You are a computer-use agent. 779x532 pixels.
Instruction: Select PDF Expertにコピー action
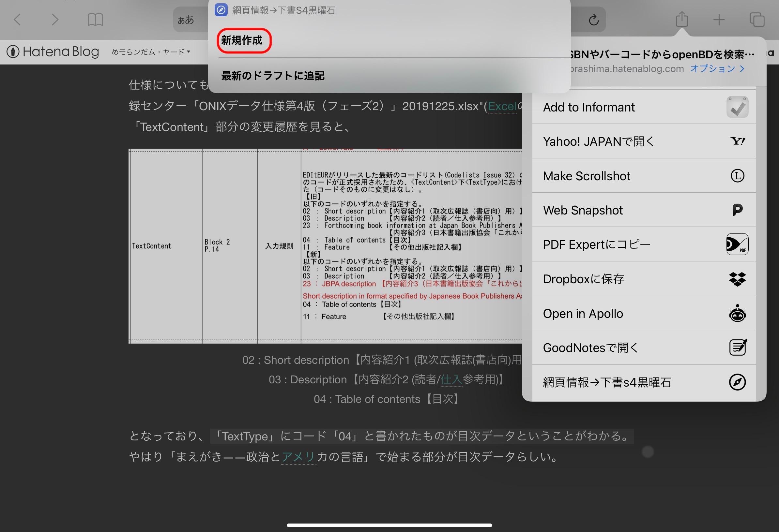[x=644, y=244]
